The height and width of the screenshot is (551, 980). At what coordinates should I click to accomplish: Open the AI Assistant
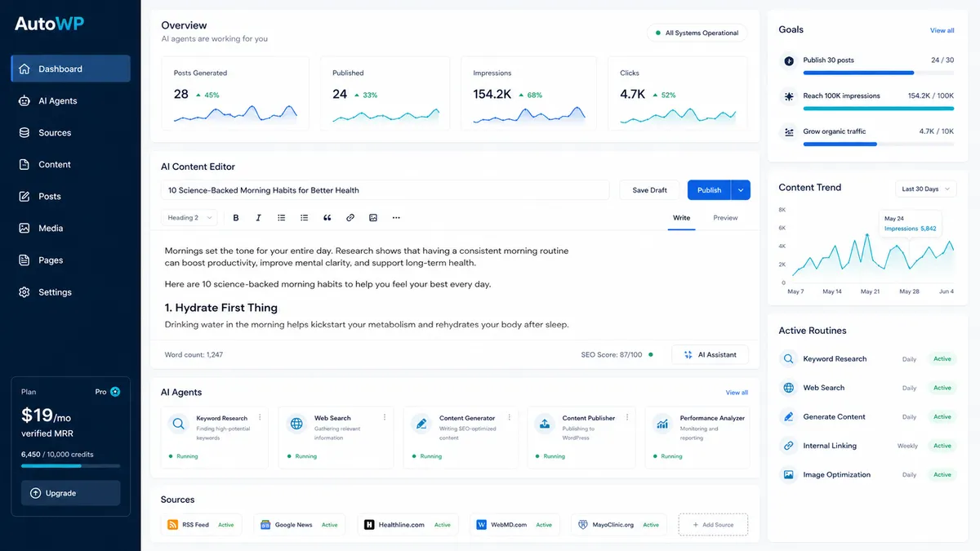710,355
